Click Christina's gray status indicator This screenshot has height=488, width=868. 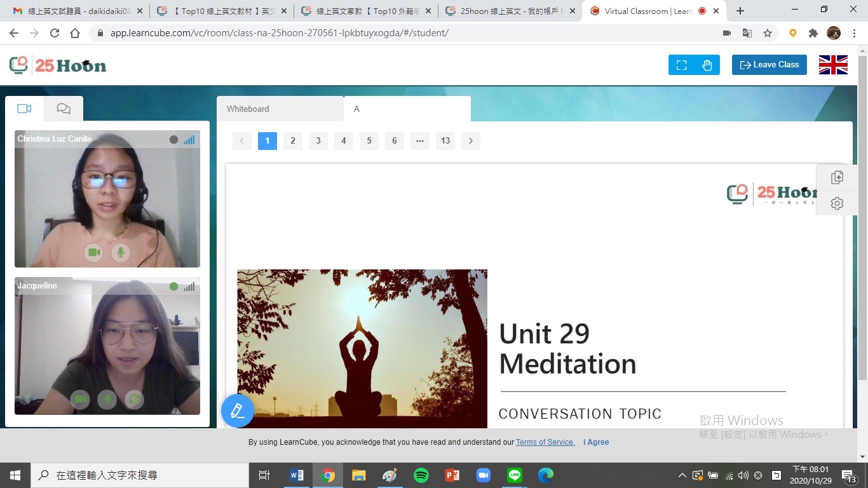174,140
